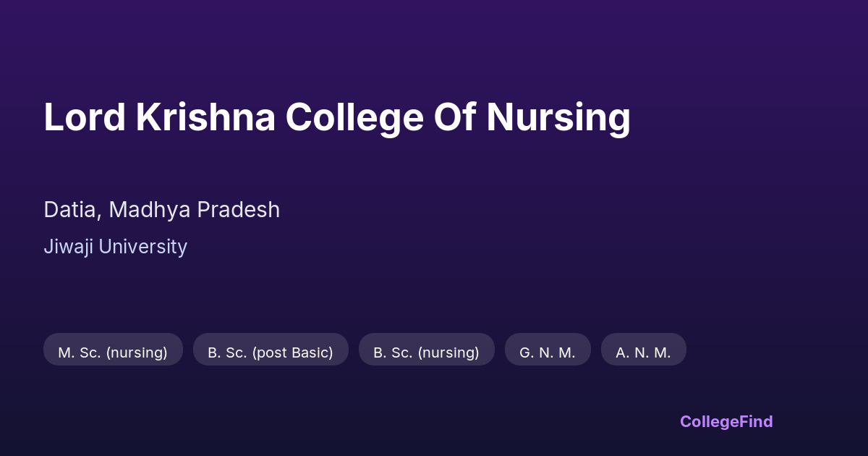Screen dimensions: 868x456
Task: Select the college name heading
Action: [x=337, y=117]
